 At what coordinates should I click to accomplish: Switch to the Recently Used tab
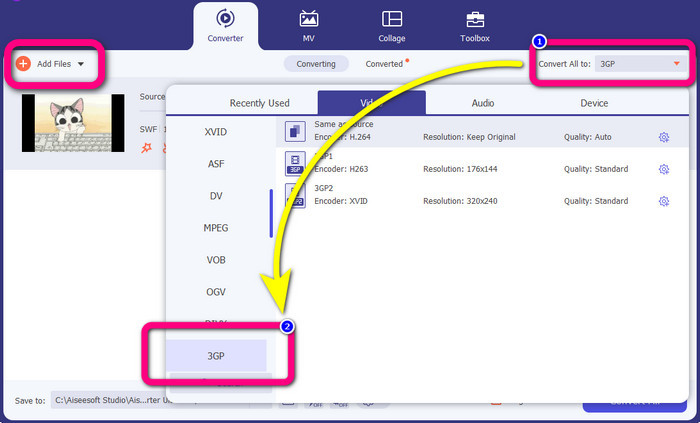pyautogui.click(x=259, y=102)
